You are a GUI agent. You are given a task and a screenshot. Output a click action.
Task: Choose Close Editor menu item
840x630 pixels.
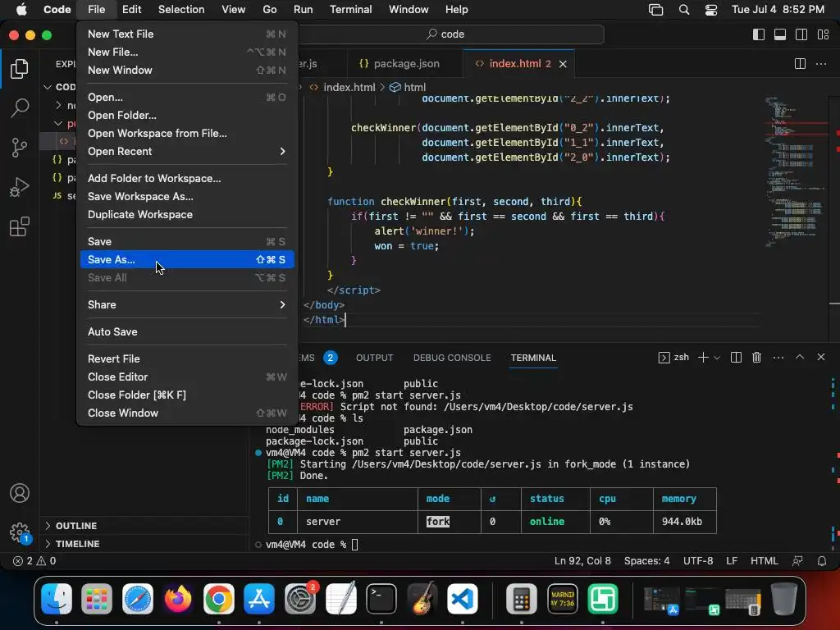coord(187,377)
